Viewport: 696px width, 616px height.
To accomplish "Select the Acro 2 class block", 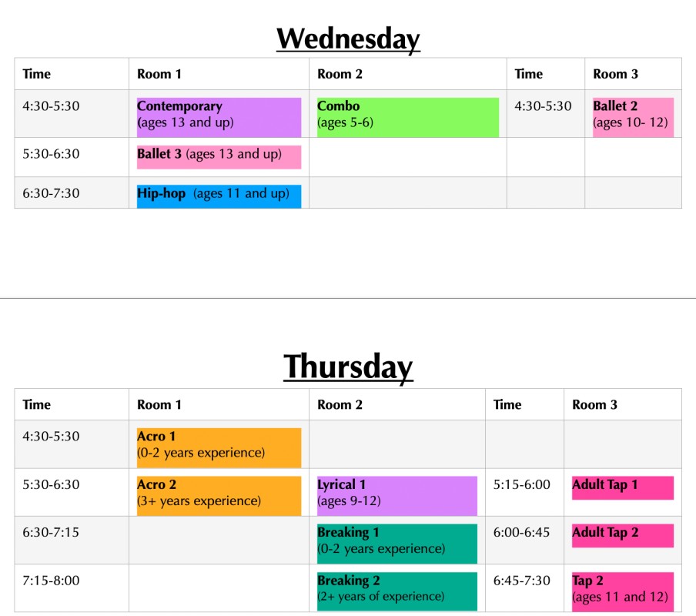I will [x=219, y=496].
